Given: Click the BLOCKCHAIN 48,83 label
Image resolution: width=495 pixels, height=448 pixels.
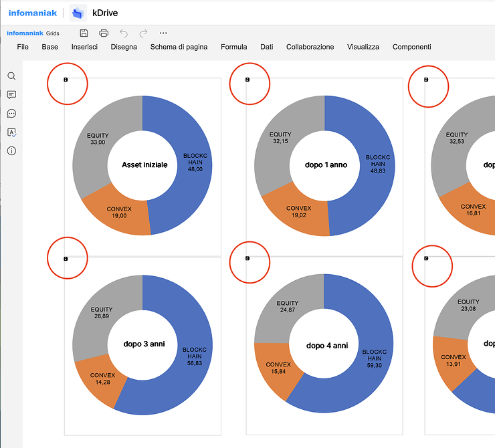Looking at the screenshot, I should pos(378,164).
